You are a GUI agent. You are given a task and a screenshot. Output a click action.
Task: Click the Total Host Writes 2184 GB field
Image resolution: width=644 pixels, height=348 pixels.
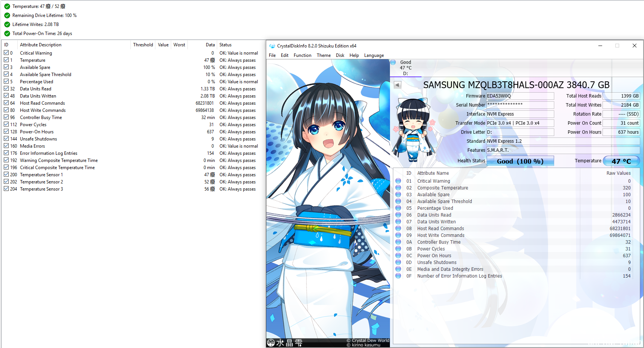621,105
